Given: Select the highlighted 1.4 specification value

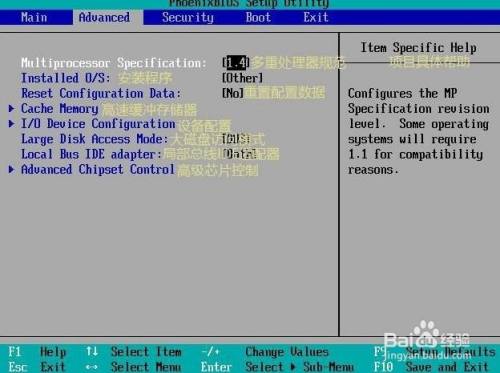Looking at the screenshot, I should click(236, 62).
